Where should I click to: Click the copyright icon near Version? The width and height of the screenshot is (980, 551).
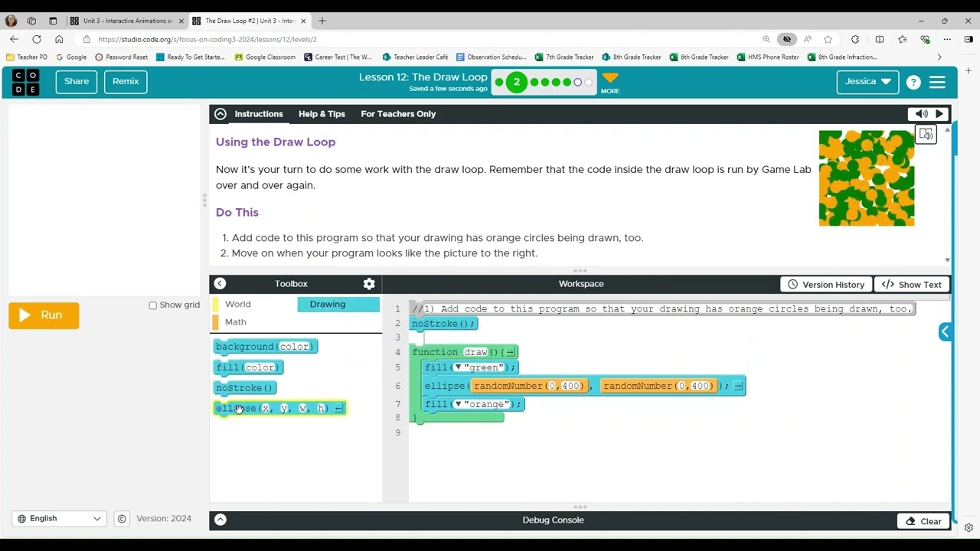pos(122,519)
